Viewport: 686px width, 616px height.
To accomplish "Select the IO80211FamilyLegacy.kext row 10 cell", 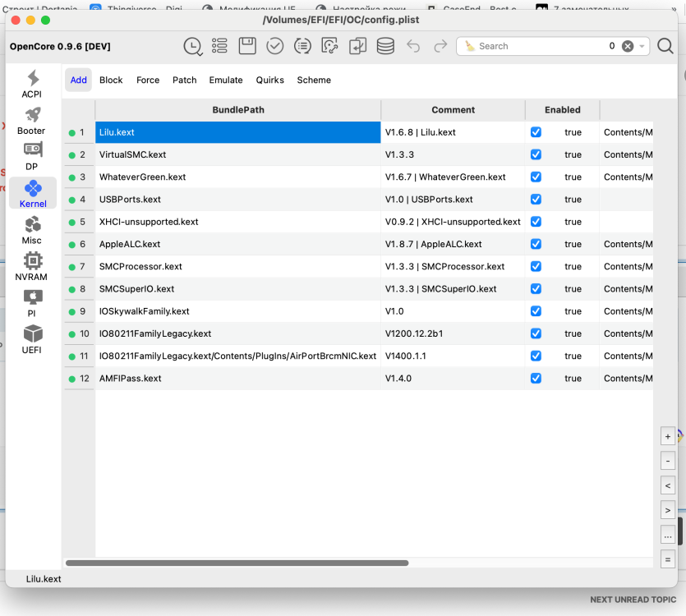I will [x=238, y=333].
